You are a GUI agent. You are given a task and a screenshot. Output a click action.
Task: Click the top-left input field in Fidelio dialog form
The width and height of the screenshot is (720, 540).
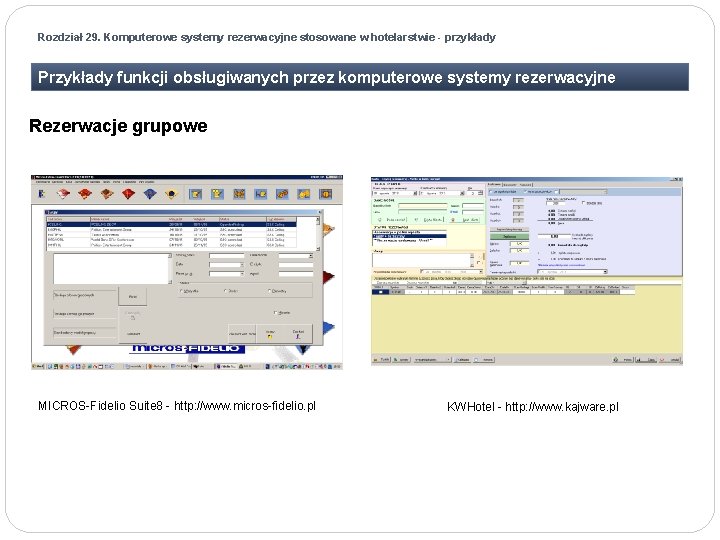point(226,256)
